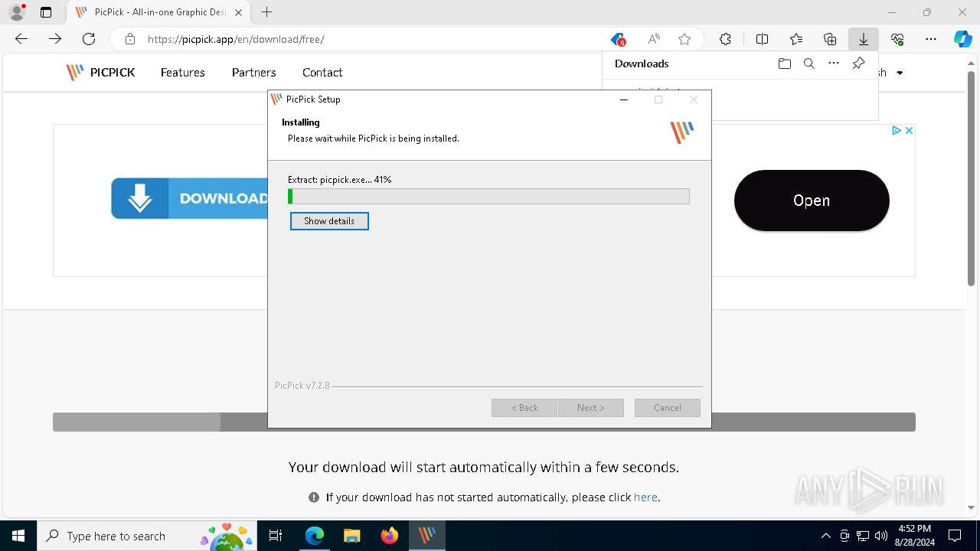Open Windows Start menu

(18, 536)
